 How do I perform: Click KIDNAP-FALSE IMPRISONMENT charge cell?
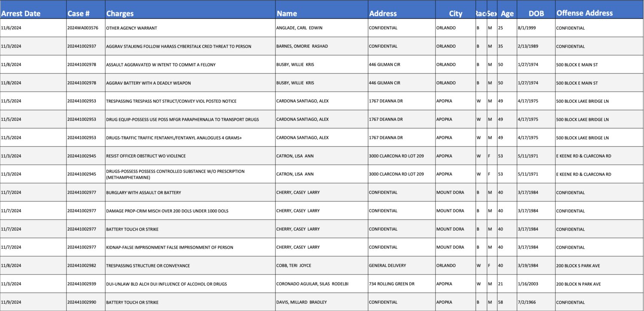coord(190,247)
